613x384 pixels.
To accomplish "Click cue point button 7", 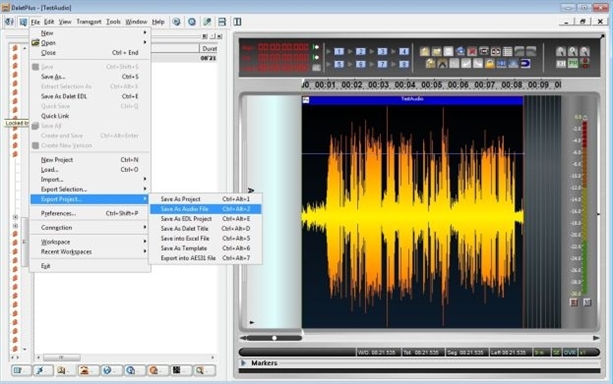I will click(x=382, y=64).
